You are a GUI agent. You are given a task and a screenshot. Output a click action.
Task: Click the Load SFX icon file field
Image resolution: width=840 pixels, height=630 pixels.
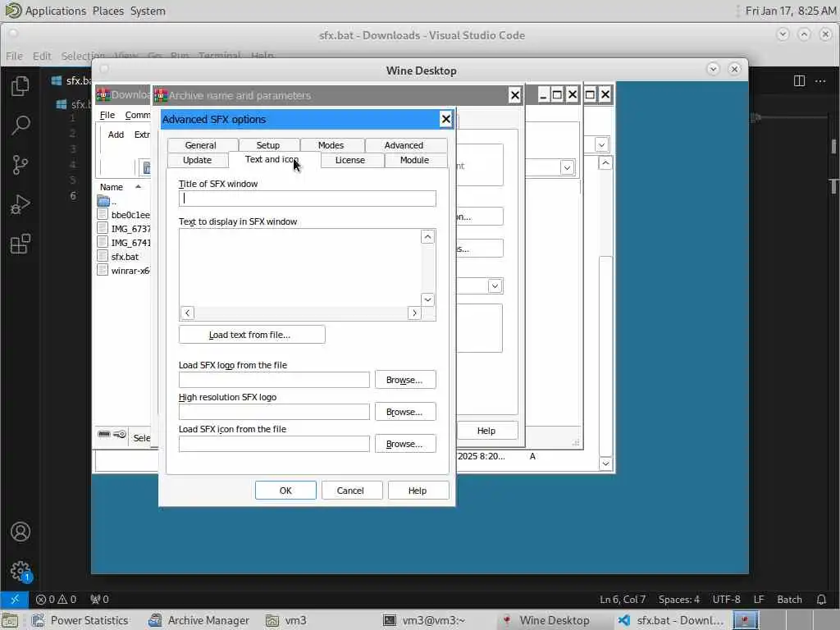274,444
